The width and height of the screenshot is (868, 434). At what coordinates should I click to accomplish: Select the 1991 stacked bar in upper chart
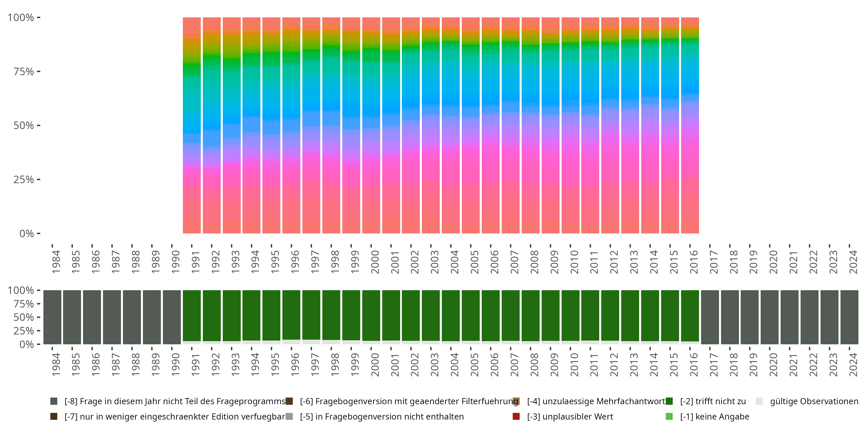pos(192,125)
